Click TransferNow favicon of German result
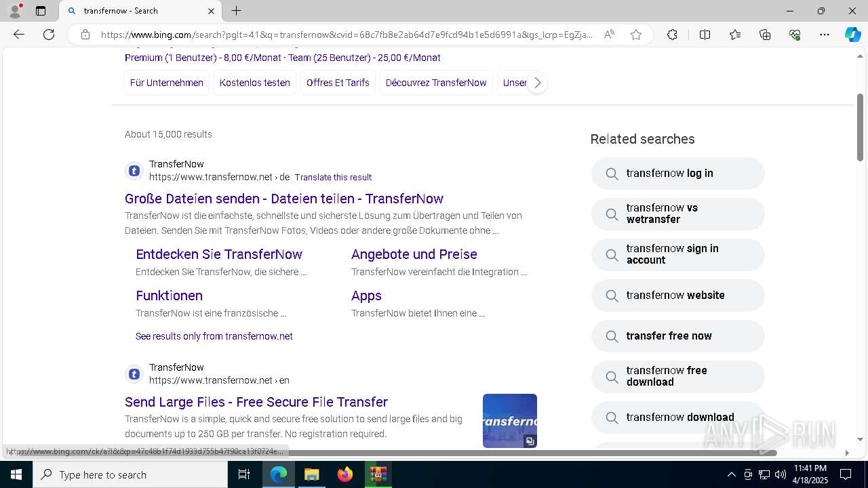The height and width of the screenshot is (488, 868). (x=134, y=171)
